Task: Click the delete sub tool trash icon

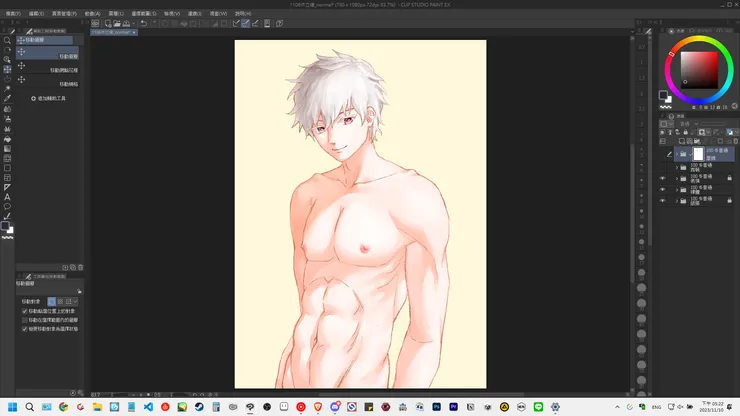Action: [81, 267]
